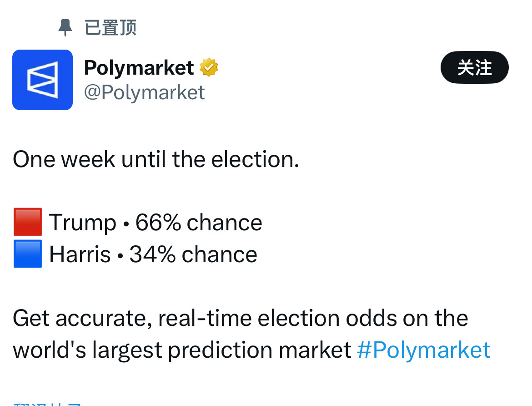Click the red square emoji before Trump

(x=28, y=222)
